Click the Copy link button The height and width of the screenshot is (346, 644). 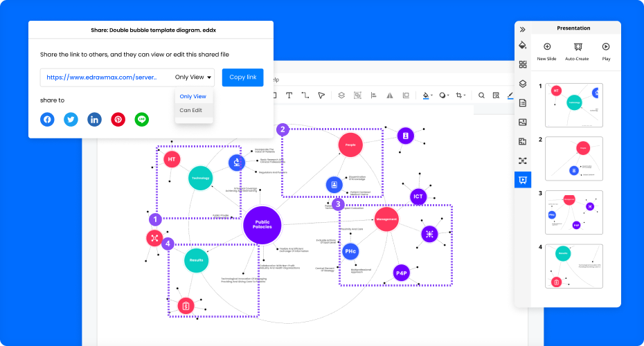point(242,78)
